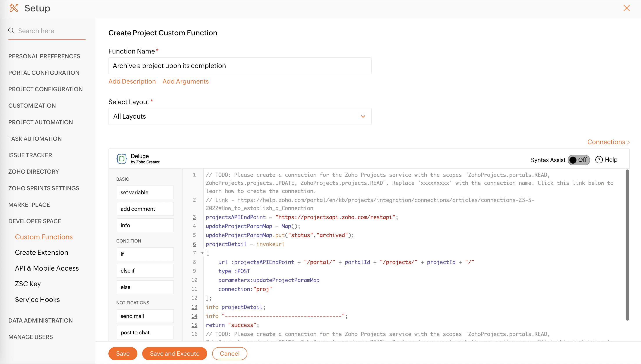Open Help via question mark icon
The width and height of the screenshot is (641, 364).
coord(599,160)
